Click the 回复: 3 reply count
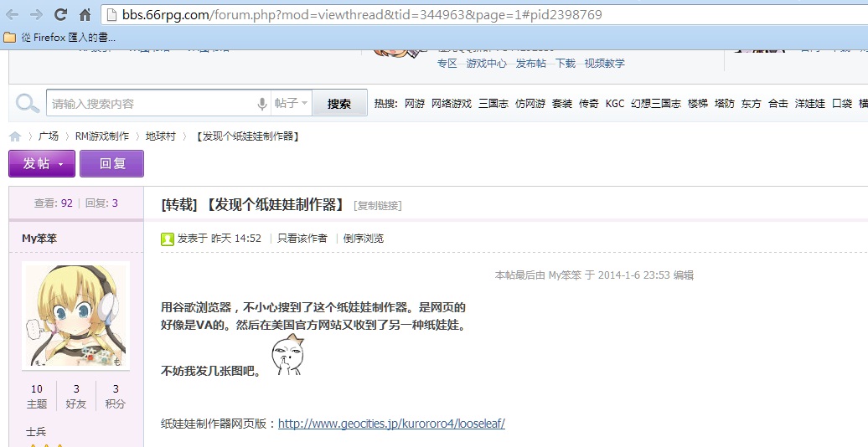This screenshot has width=868, height=447. 102,203
